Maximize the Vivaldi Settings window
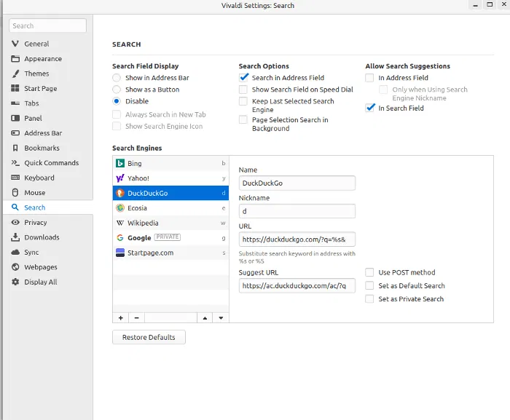Image resolution: width=510 pixels, height=420 pixels. [x=490, y=5]
